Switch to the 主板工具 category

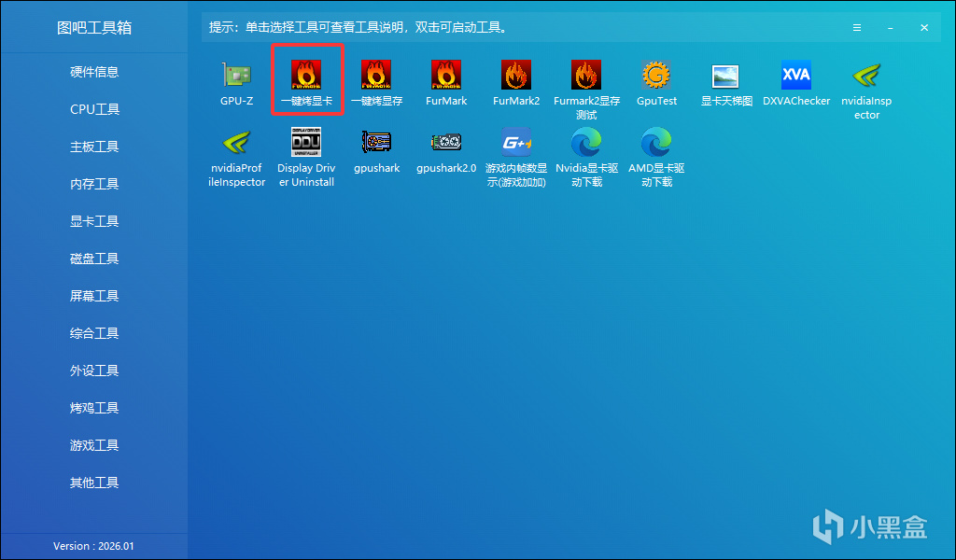94,147
